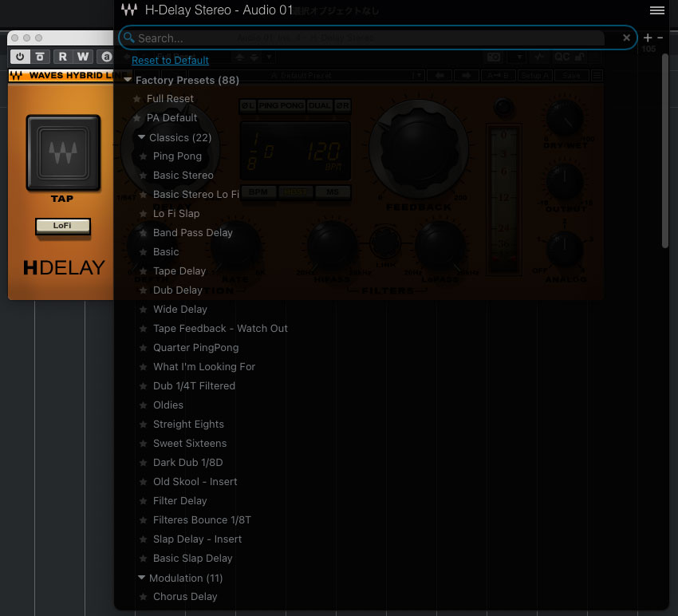Screen dimensions: 678x616
Task: Click the bypass icon next to the power button
Action: 40,57
